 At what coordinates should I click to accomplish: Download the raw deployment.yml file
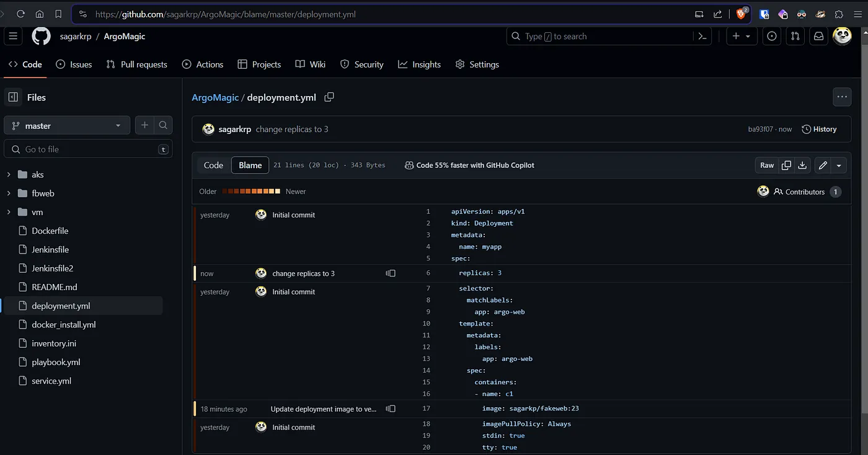click(802, 166)
